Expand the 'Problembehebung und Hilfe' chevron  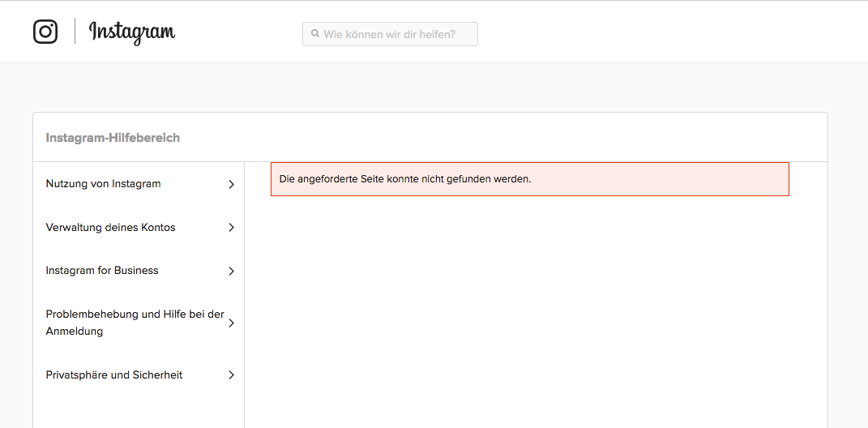(232, 323)
